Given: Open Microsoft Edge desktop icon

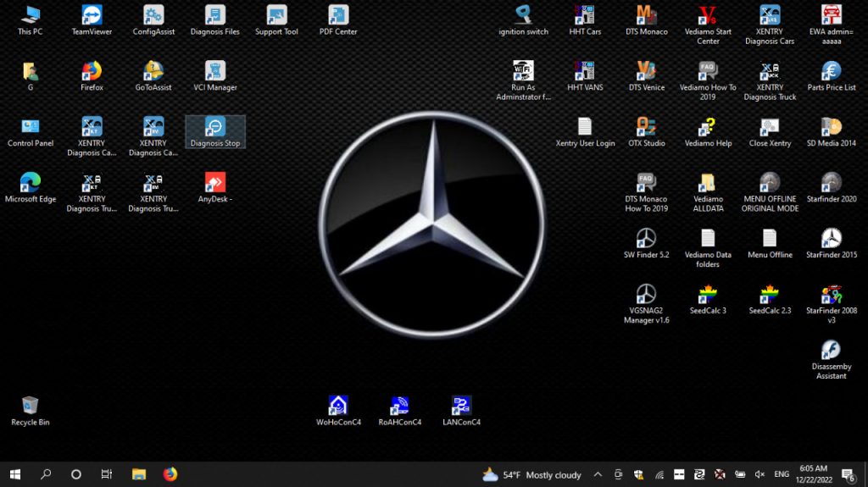Looking at the screenshot, I should pos(30,188).
